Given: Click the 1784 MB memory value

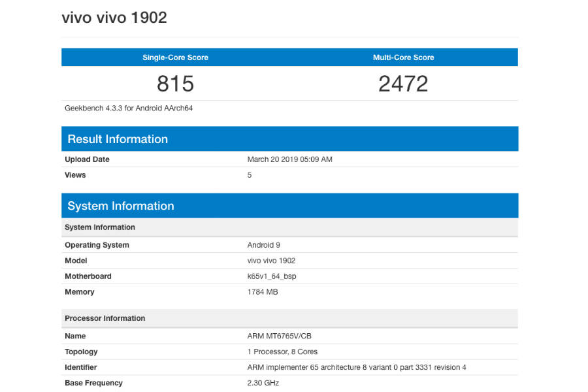Looking at the screenshot, I should click(261, 291).
